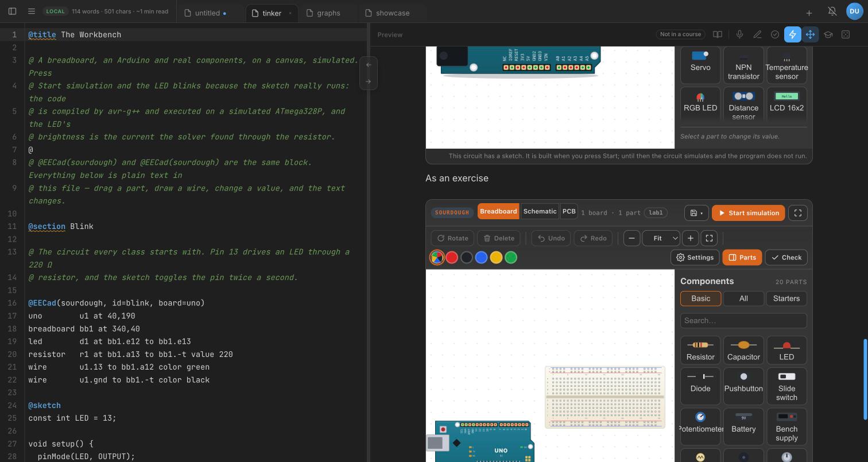Close the tinker tab

click(290, 13)
